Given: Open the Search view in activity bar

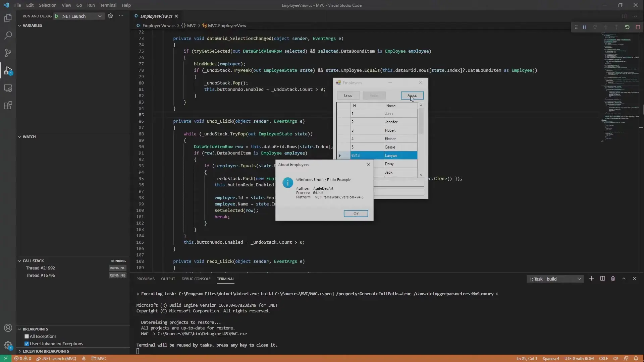Looking at the screenshot, I should [x=8, y=35].
